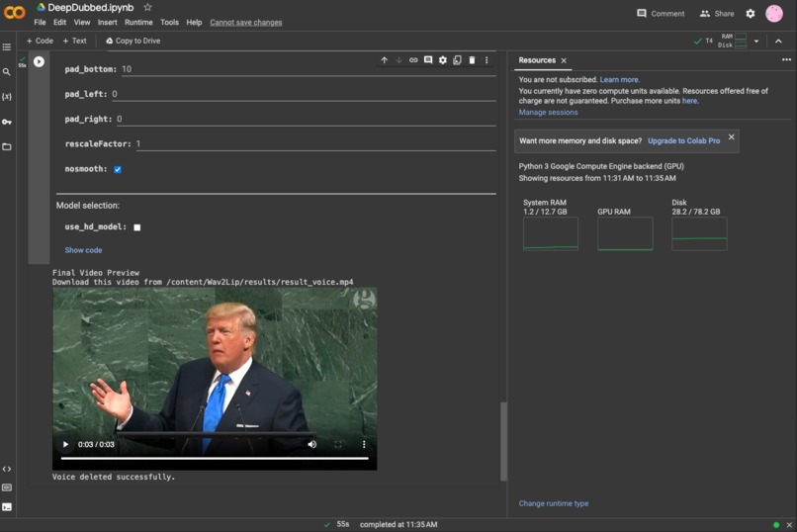Enable the use_hd_model checkbox

coord(136,227)
